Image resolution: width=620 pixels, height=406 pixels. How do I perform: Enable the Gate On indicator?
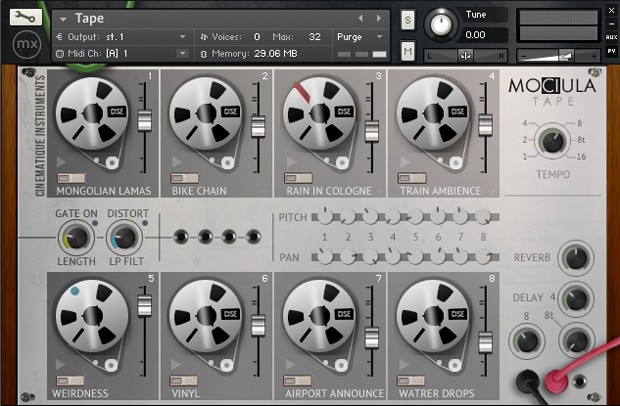95,223
